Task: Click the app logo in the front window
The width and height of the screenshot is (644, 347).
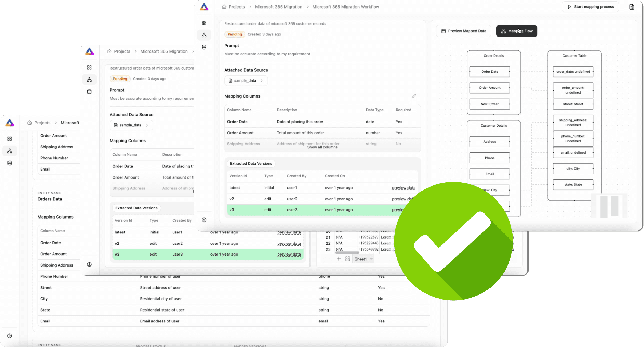Action: pos(204,7)
